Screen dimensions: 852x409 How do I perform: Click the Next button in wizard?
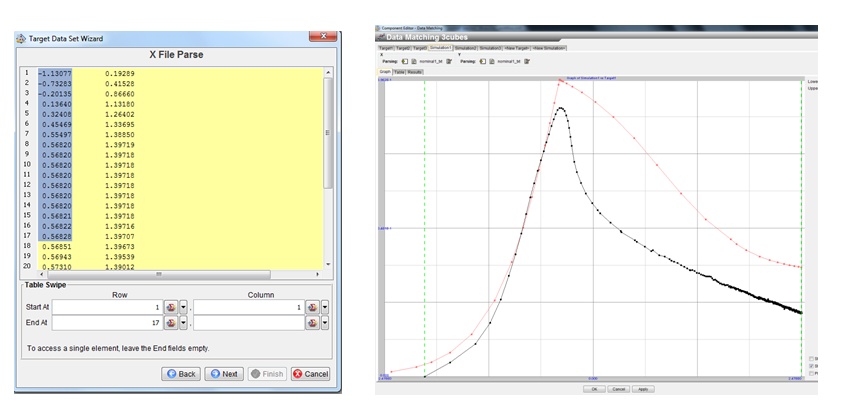(224, 374)
